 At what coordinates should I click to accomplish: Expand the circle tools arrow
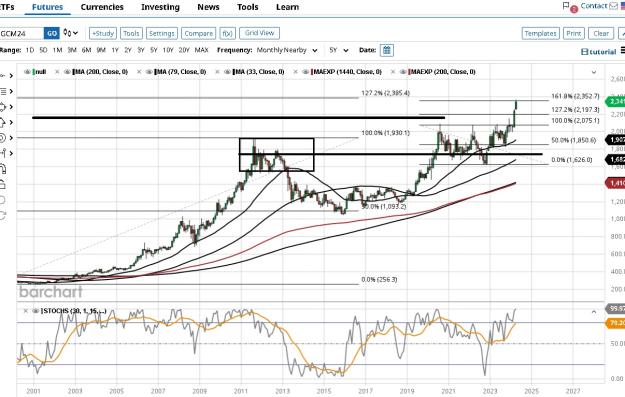(11, 138)
